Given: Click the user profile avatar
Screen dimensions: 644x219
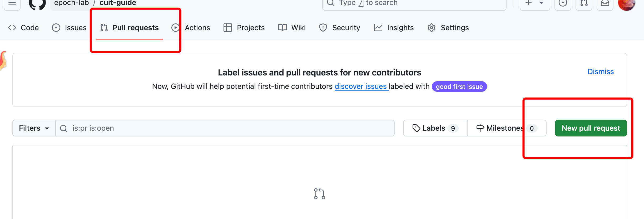Looking at the screenshot, I should coord(626,4).
